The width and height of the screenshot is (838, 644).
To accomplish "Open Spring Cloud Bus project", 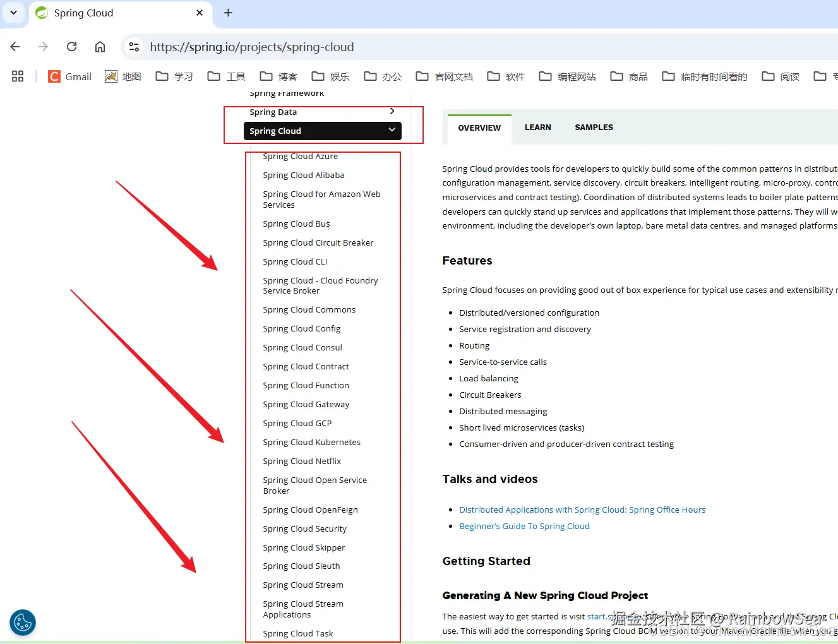I will point(296,224).
